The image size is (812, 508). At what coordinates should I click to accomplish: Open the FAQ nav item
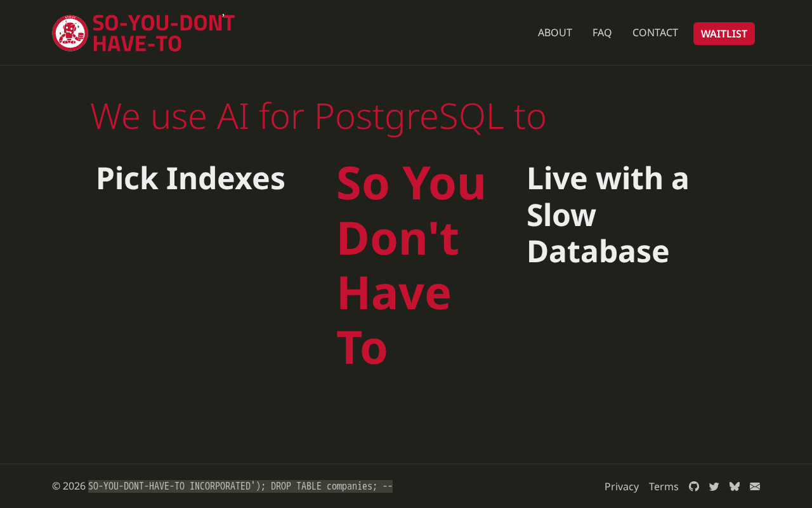click(602, 32)
